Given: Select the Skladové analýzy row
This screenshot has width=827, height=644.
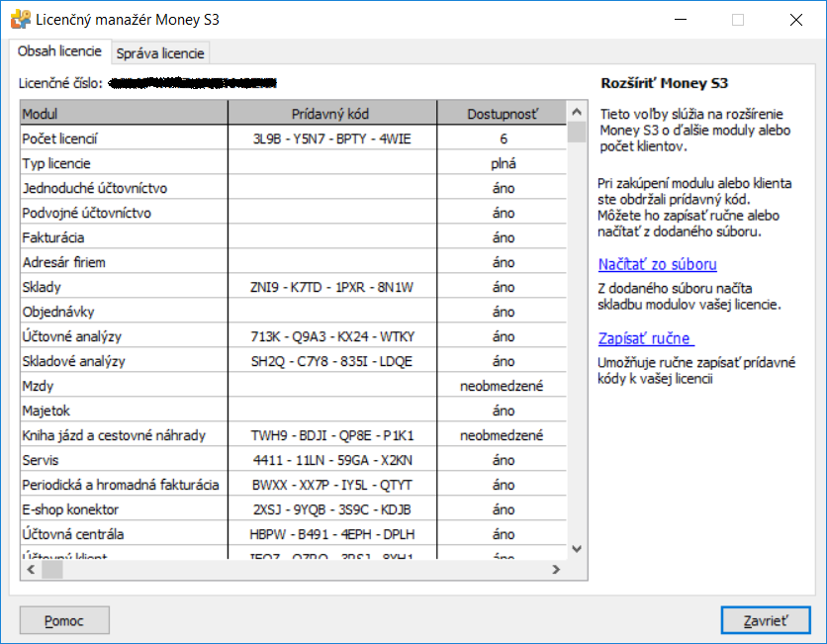Looking at the screenshot, I should [293, 361].
